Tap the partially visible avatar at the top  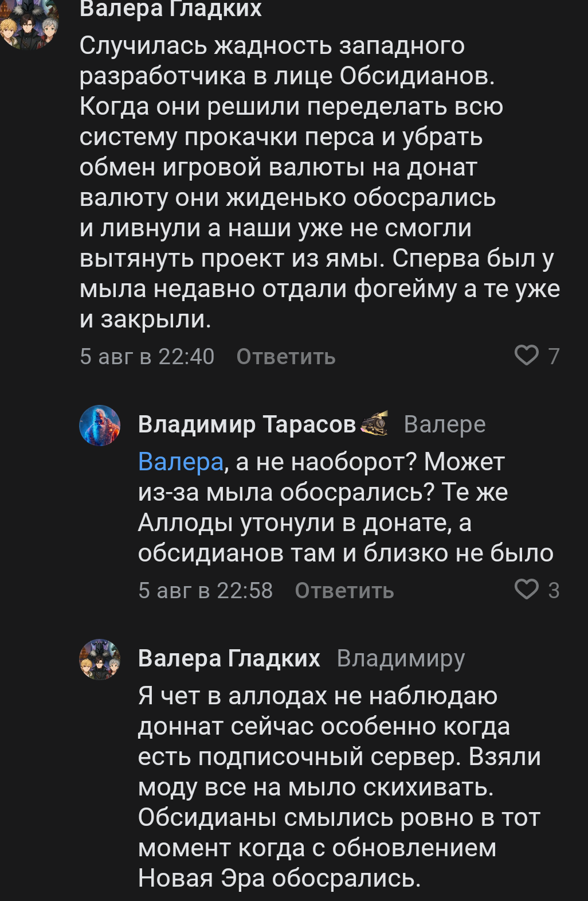tap(29, 23)
